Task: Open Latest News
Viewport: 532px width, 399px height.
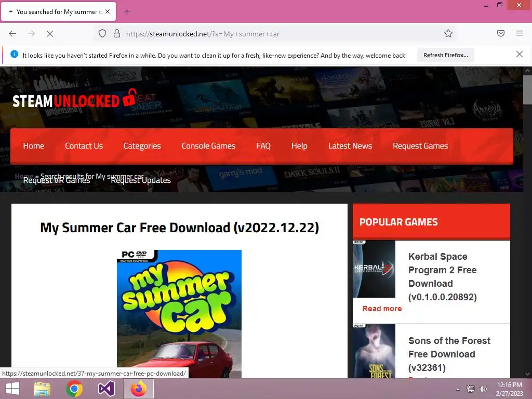Action: [350, 146]
